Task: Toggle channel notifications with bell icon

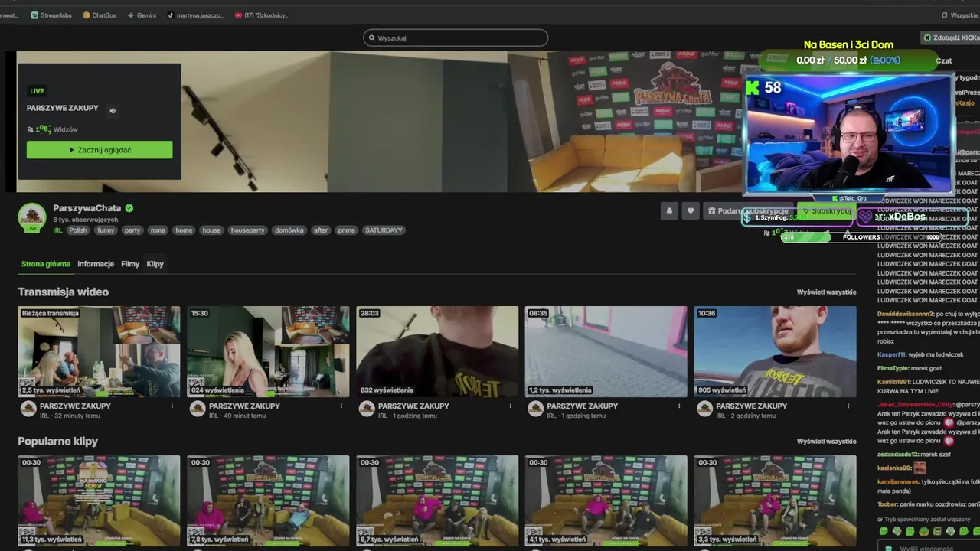Action: tap(669, 210)
